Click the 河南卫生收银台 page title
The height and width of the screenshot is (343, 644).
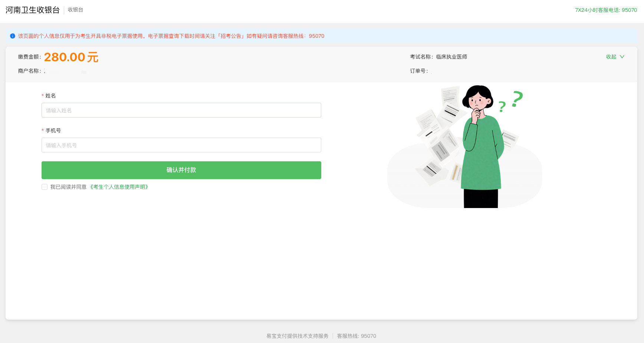(x=33, y=10)
